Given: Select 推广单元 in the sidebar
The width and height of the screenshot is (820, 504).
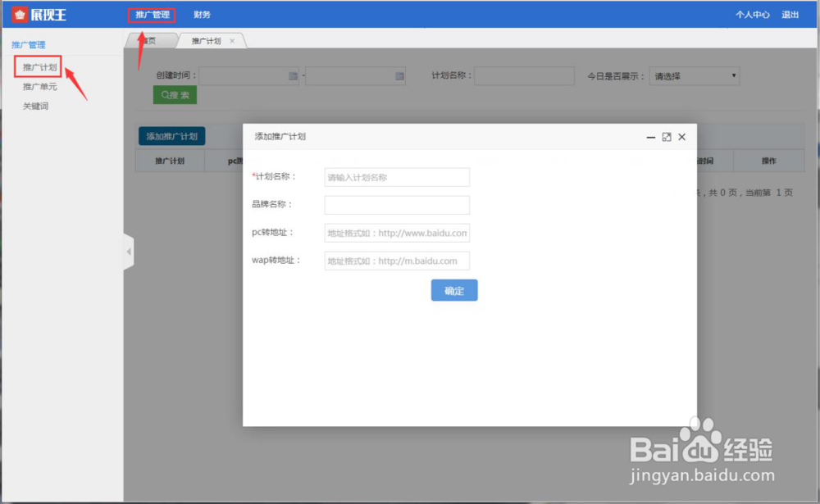Looking at the screenshot, I should click(x=39, y=87).
